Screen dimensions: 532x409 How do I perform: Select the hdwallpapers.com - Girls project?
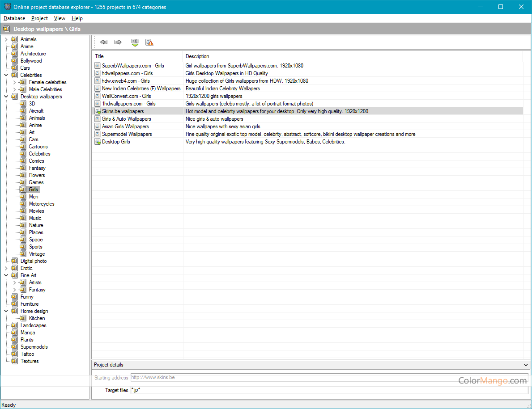click(x=127, y=73)
